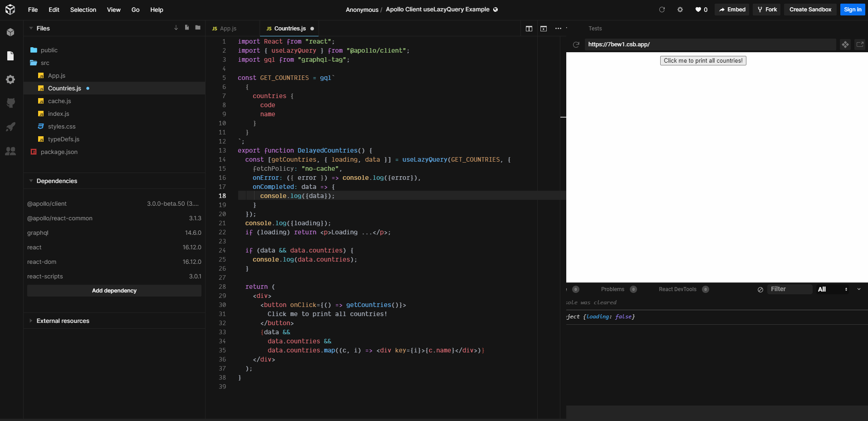Click the download files arrow icon
Screen dimensions: 868x421
(176, 28)
